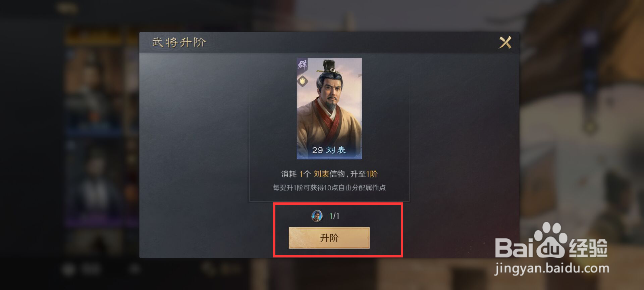Screen dimensions: 644x290
Task: Tap the small 刘表 token avatar icon
Action: pos(317,216)
